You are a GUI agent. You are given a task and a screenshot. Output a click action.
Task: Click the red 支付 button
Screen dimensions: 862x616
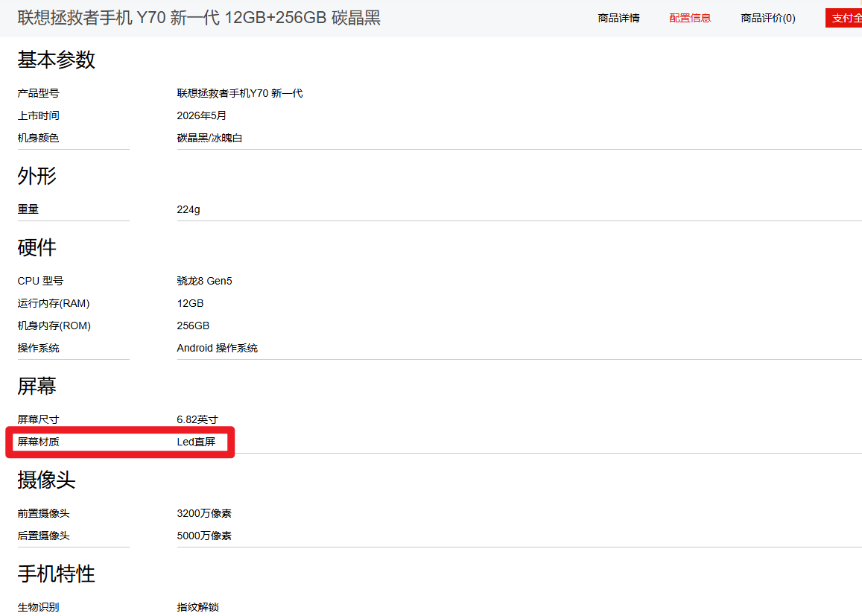pyautogui.click(x=844, y=18)
